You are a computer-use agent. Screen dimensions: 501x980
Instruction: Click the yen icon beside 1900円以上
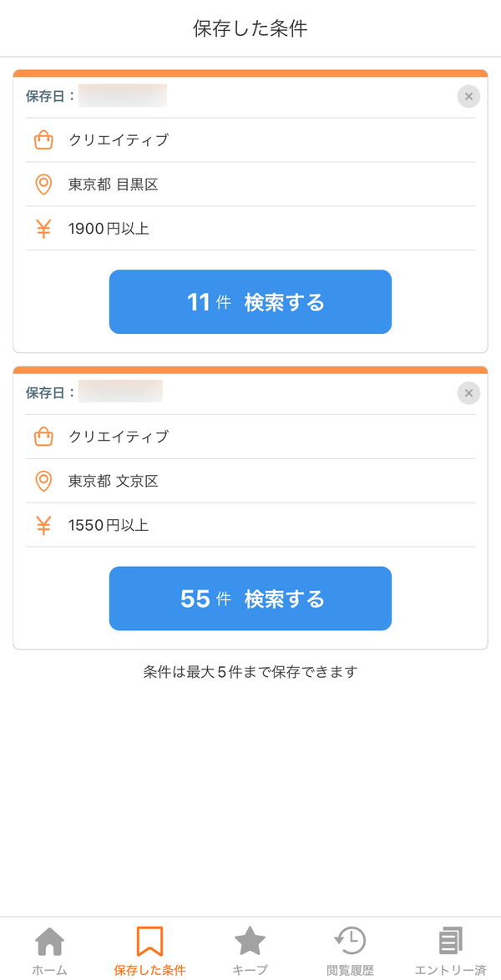click(x=43, y=229)
